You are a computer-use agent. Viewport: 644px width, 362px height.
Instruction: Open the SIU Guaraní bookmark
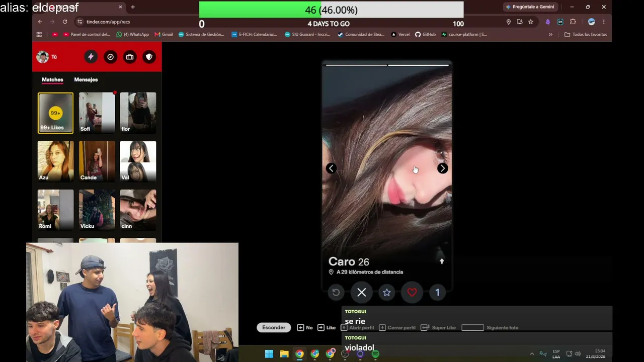click(307, 34)
